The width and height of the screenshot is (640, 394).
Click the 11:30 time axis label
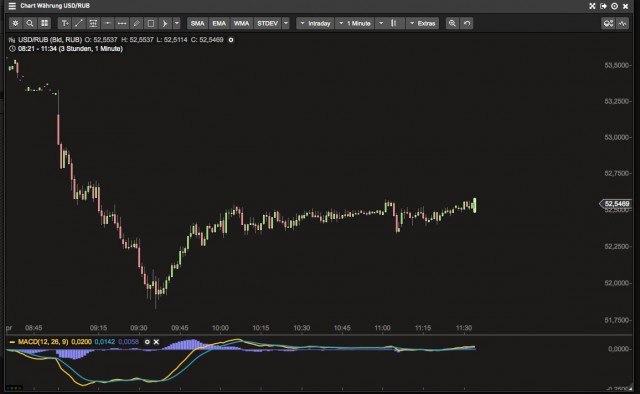[464, 328]
